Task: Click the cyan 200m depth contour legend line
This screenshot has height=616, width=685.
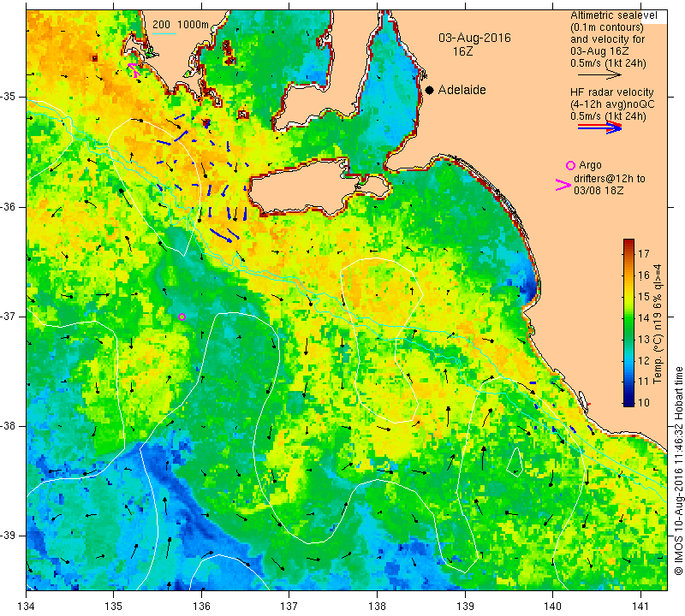Action: (164, 33)
